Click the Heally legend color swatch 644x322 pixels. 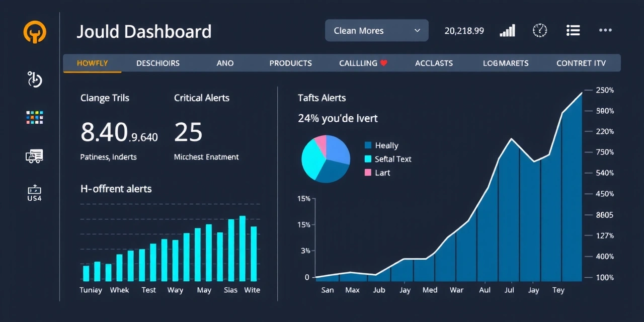(368, 145)
